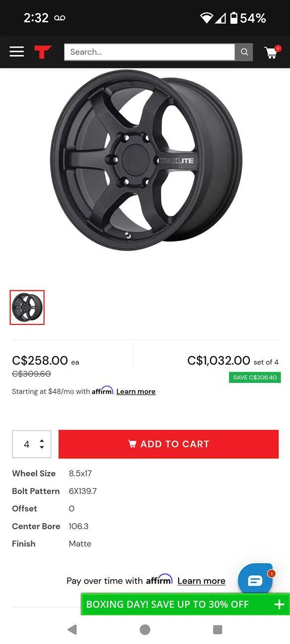Open the Affirm financing Learn more link

pyautogui.click(x=135, y=391)
